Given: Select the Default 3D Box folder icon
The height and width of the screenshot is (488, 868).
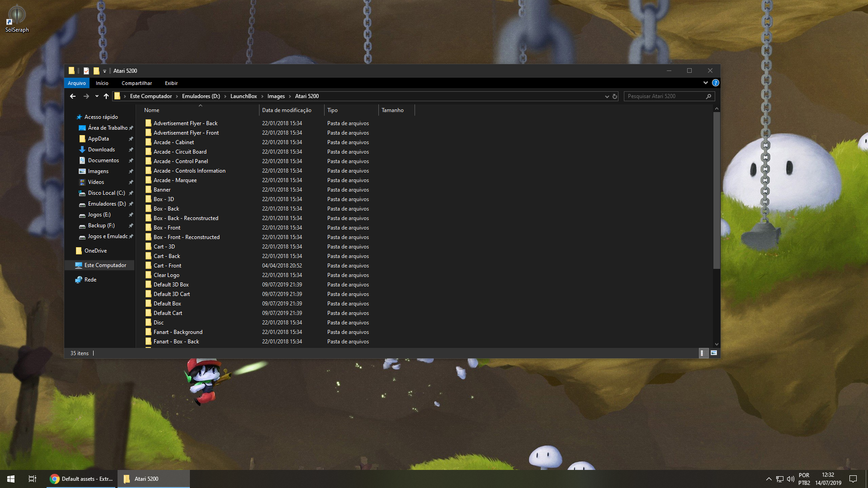Looking at the screenshot, I should tap(148, 285).
